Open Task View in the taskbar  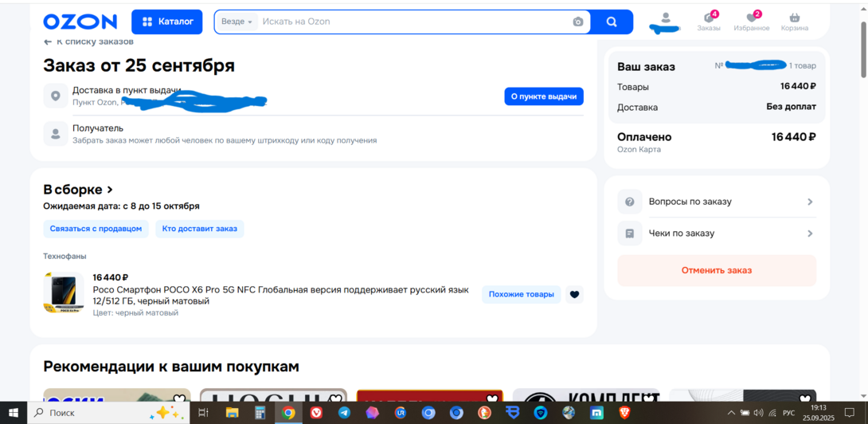coord(204,413)
